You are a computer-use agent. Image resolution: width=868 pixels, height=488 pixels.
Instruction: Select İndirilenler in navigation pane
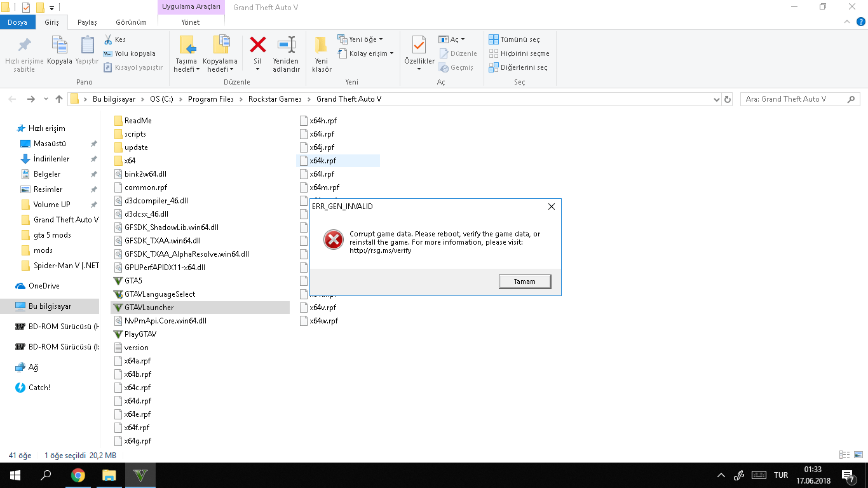[x=51, y=159]
